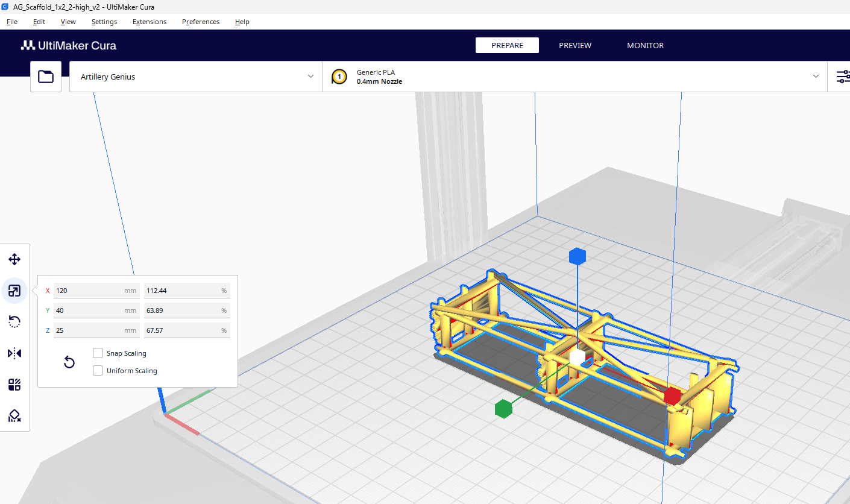The image size is (850, 504).
Task: Click the red X-axis scale handle
Action: click(672, 396)
